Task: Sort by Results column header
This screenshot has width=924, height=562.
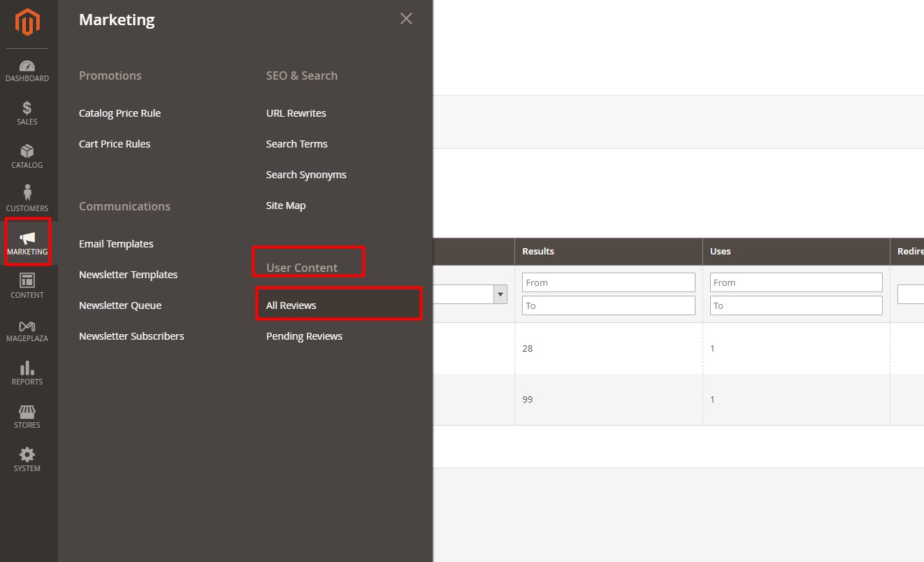Action: pyautogui.click(x=538, y=251)
